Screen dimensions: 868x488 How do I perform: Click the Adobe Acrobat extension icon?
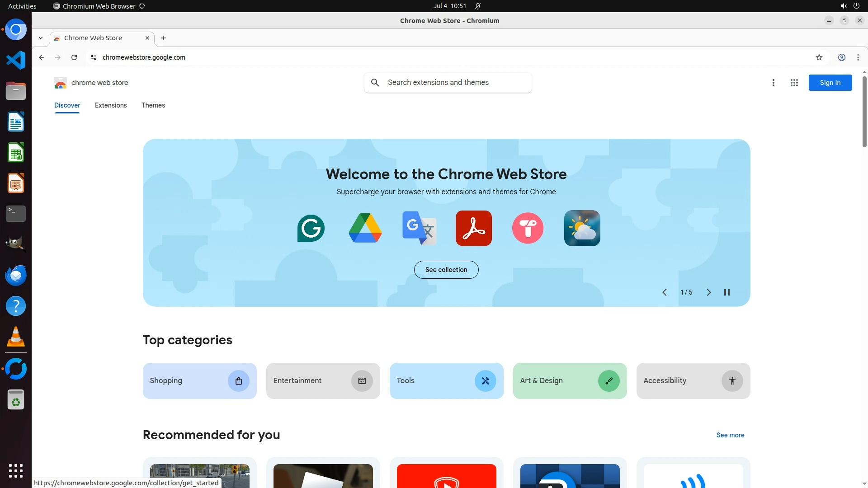pyautogui.click(x=473, y=228)
